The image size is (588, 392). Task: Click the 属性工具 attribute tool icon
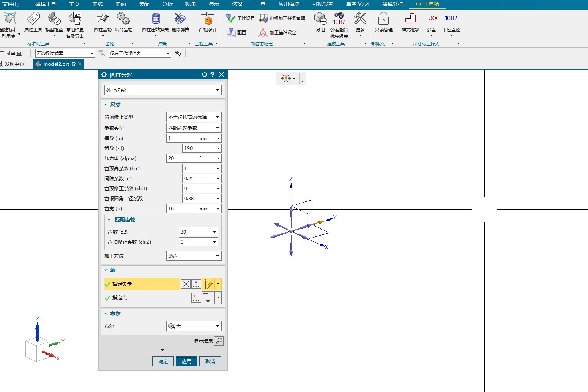pyautogui.click(x=33, y=19)
